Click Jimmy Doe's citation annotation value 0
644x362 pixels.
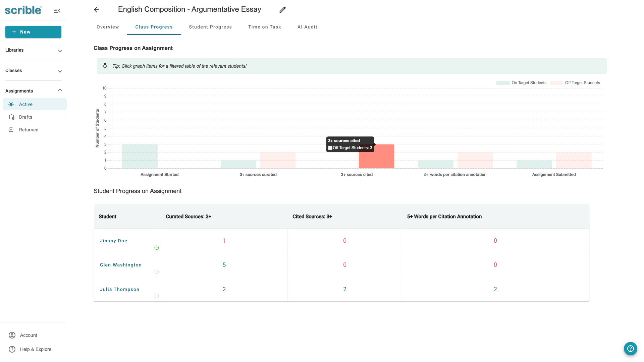pyautogui.click(x=495, y=241)
